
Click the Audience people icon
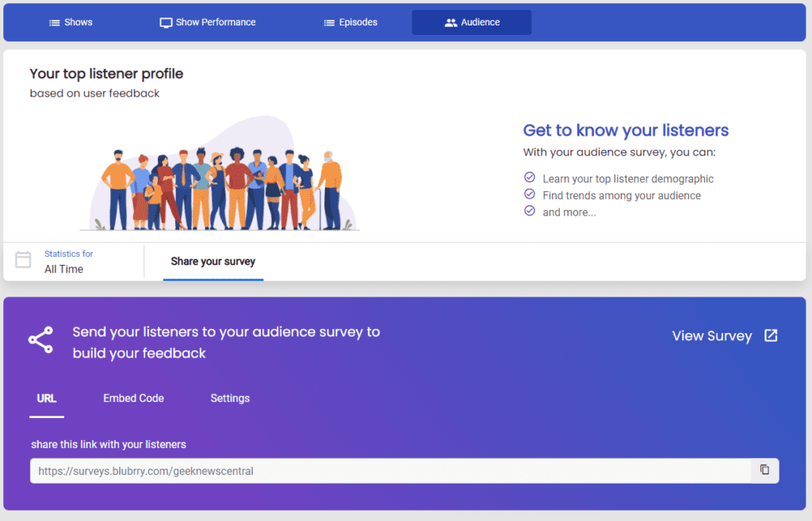tap(451, 23)
